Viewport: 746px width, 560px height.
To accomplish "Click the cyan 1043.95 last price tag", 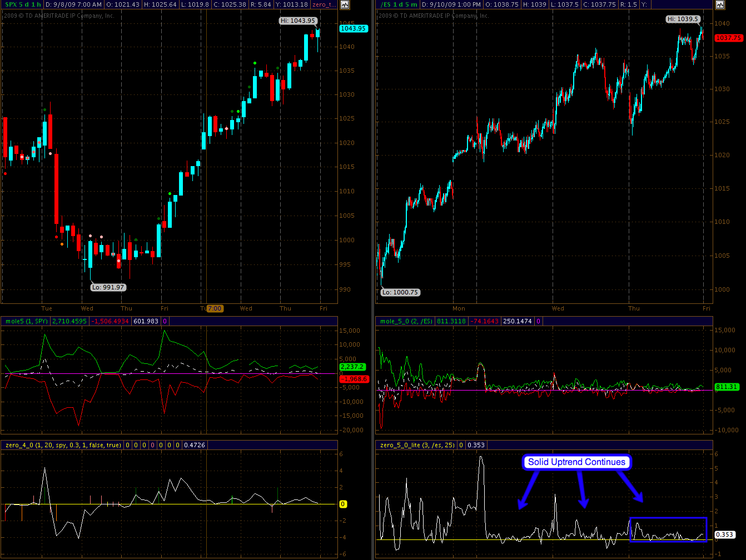I will click(354, 28).
